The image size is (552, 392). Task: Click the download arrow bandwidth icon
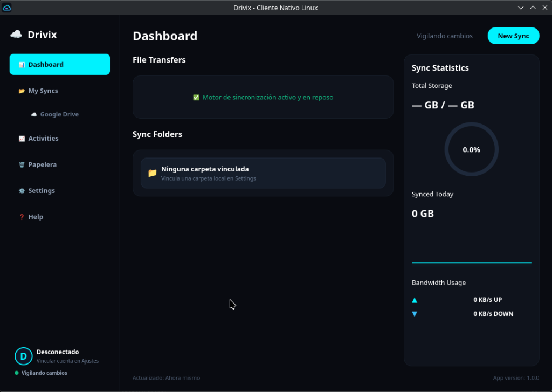(x=415, y=314)
